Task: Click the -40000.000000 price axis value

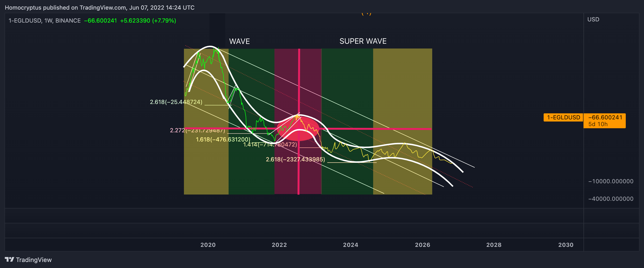Action: click(610, 199)
